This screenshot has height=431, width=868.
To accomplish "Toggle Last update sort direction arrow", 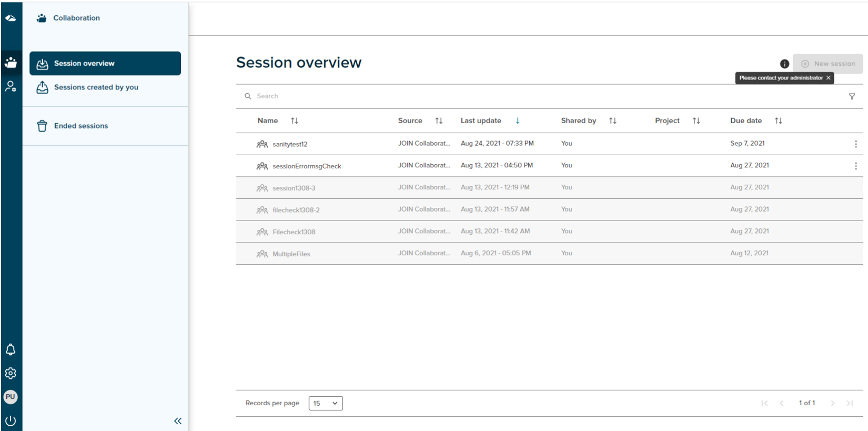I will click(518, 121).
